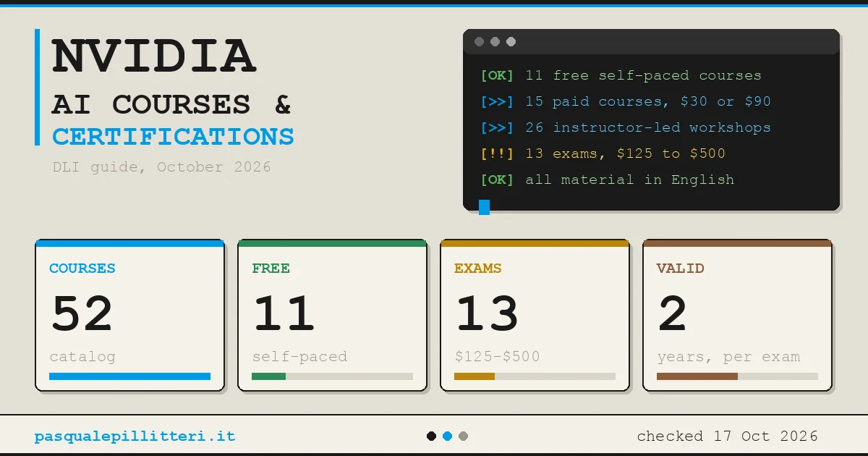Screen dimensions: 868x456
Task: Click the green progress bar under FREE
Action: point(269,376)
